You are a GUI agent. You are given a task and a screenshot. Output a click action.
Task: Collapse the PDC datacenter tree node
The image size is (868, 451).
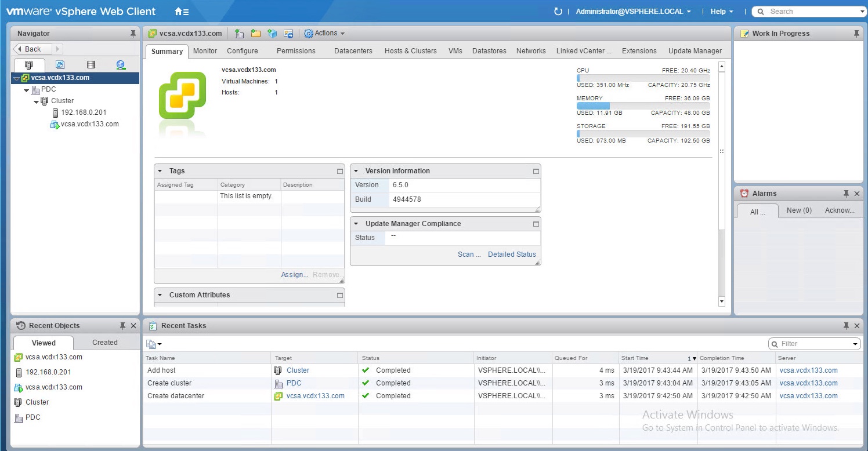point(27,90)
